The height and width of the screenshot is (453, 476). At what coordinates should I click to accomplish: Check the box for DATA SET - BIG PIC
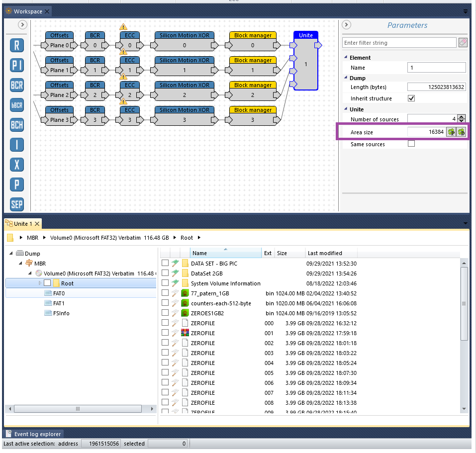[x=165, y=263]
